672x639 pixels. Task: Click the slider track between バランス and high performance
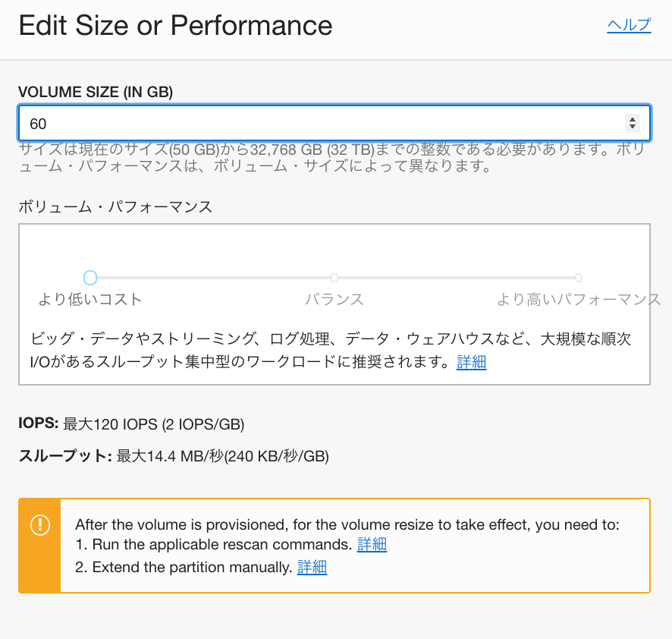pos(457,278)
